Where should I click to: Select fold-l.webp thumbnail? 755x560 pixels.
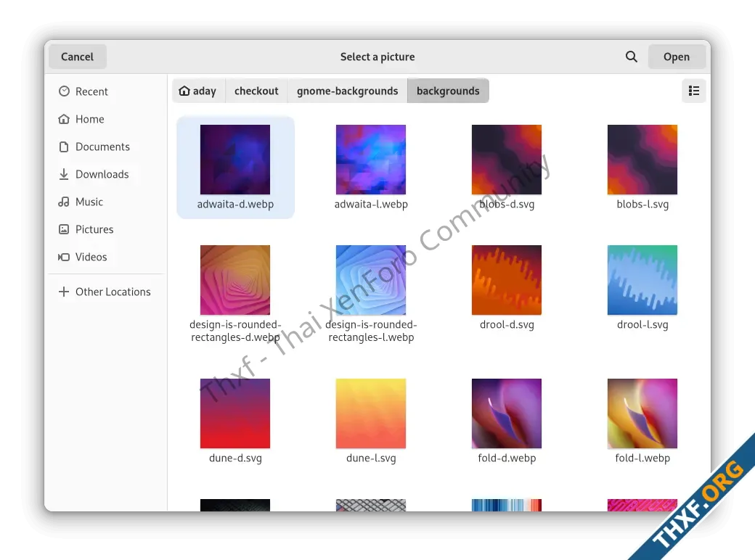point(642,413)
